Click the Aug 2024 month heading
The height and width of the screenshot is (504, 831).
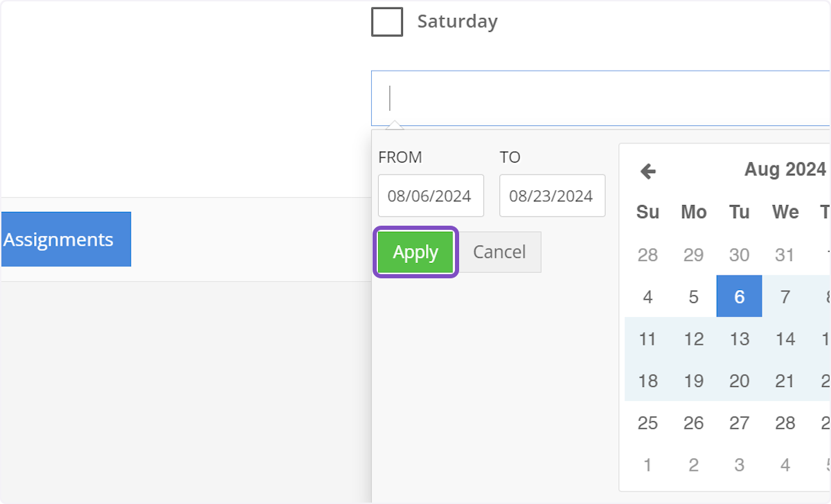(785, 170)
